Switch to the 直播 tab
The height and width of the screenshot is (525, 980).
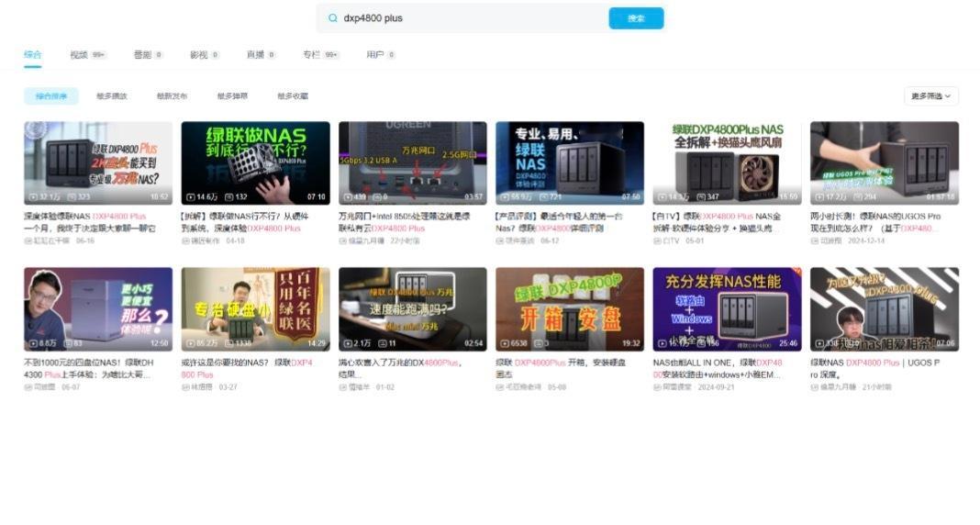261,54
